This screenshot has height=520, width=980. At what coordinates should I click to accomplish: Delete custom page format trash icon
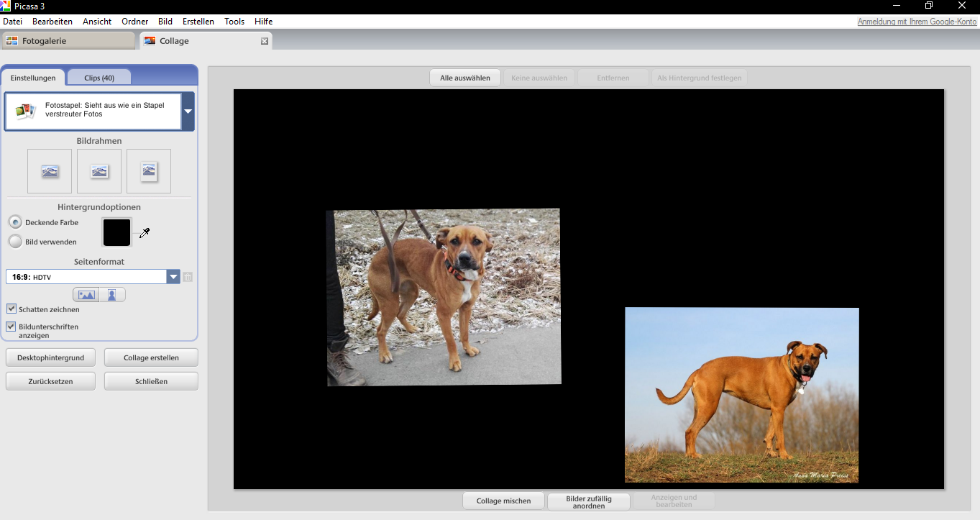tap(188, 277)
